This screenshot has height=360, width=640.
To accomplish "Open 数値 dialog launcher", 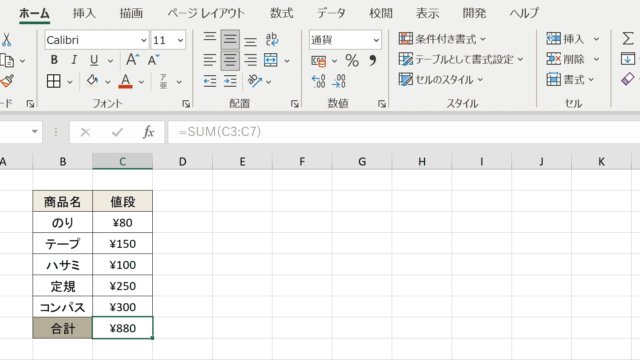I will coord(382,104).
